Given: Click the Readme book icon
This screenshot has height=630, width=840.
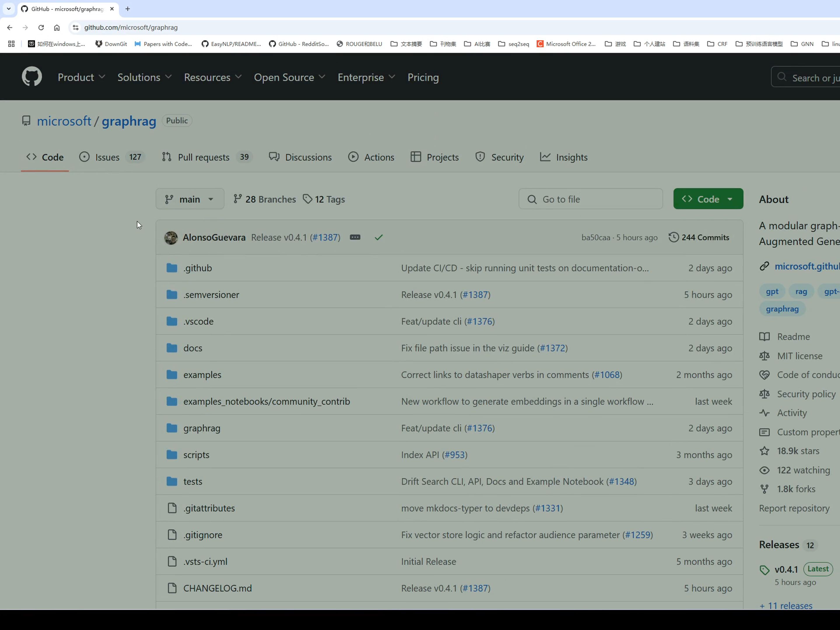Looking at the screenshot, I should [x=764, y=337].
